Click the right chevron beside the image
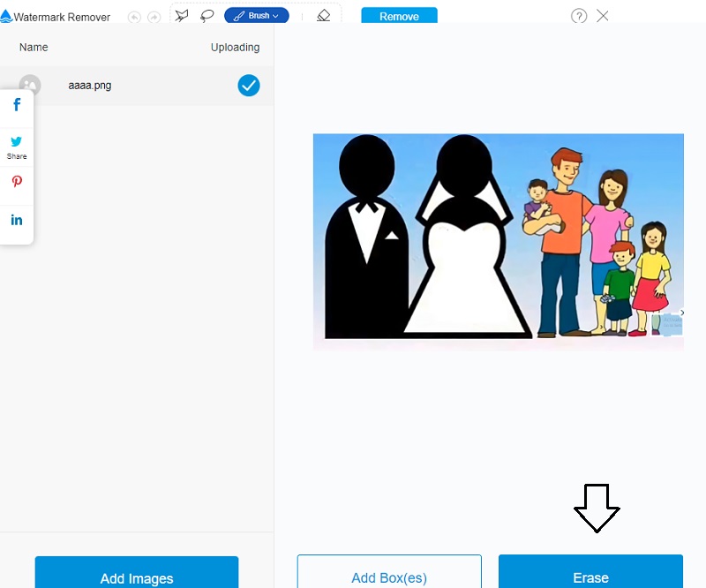 point(680,313)
